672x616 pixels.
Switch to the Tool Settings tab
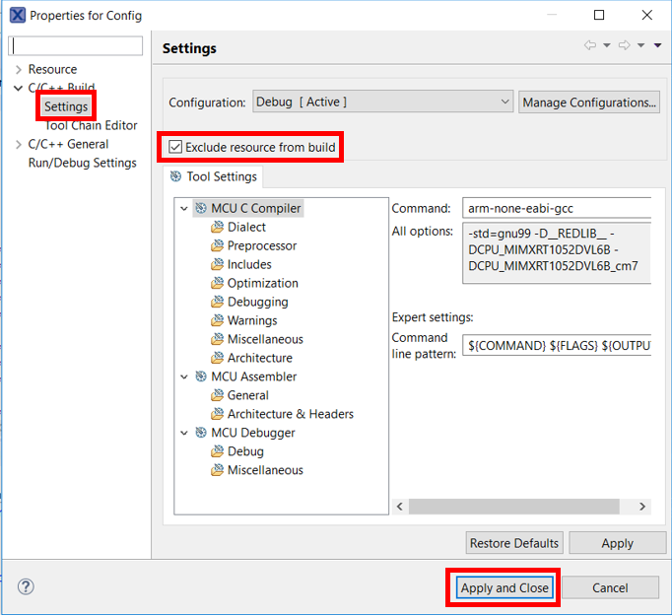click(213, 176)
